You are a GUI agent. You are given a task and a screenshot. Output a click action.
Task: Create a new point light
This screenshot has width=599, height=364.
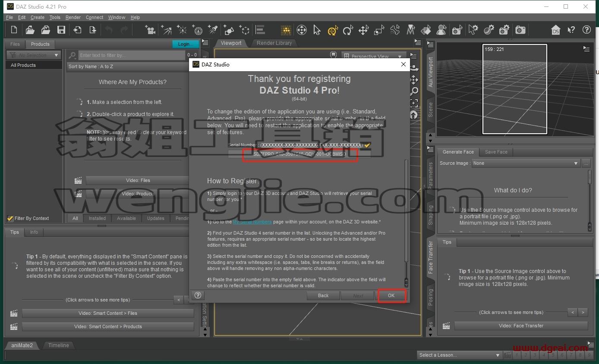click(x=182, y=30)
